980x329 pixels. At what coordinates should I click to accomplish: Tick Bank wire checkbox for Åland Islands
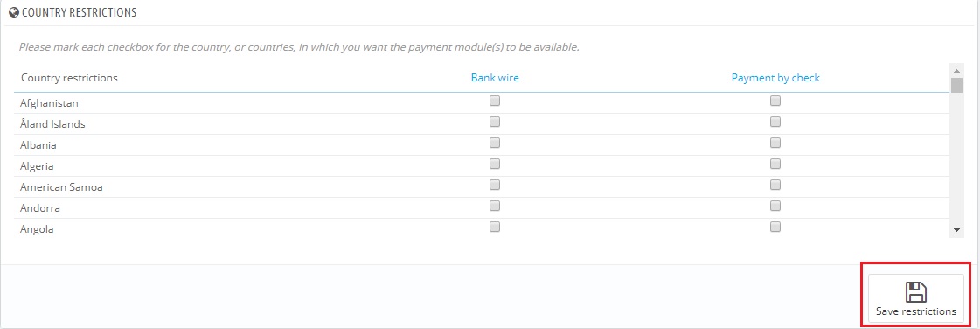[x=495, y=122]
